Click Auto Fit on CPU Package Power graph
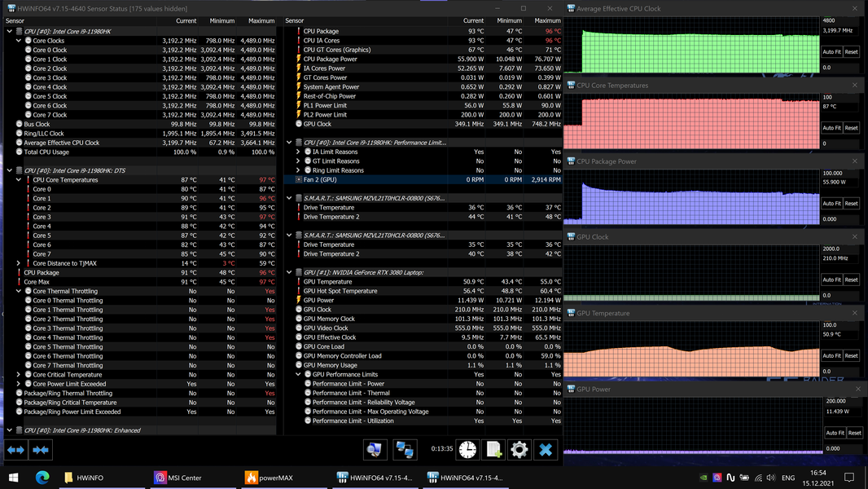The width and height of the screenshot is (868, 489). click(831, 203)
